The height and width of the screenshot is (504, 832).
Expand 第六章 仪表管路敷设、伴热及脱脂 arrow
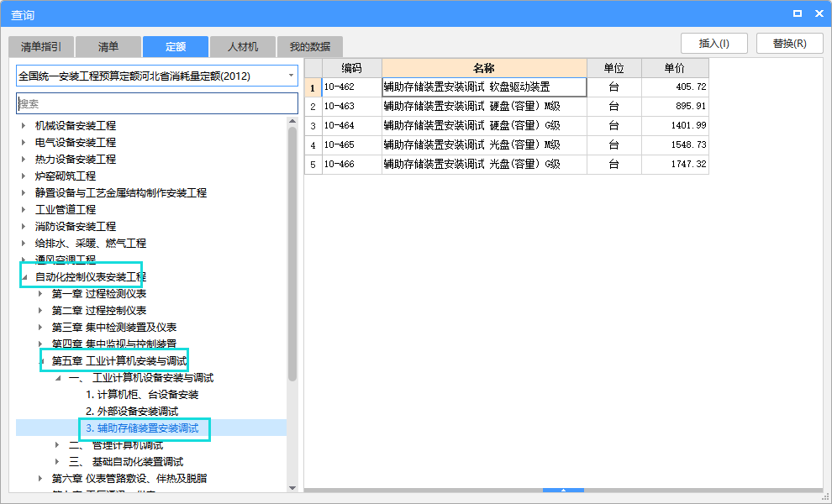[x=40, y=479]
